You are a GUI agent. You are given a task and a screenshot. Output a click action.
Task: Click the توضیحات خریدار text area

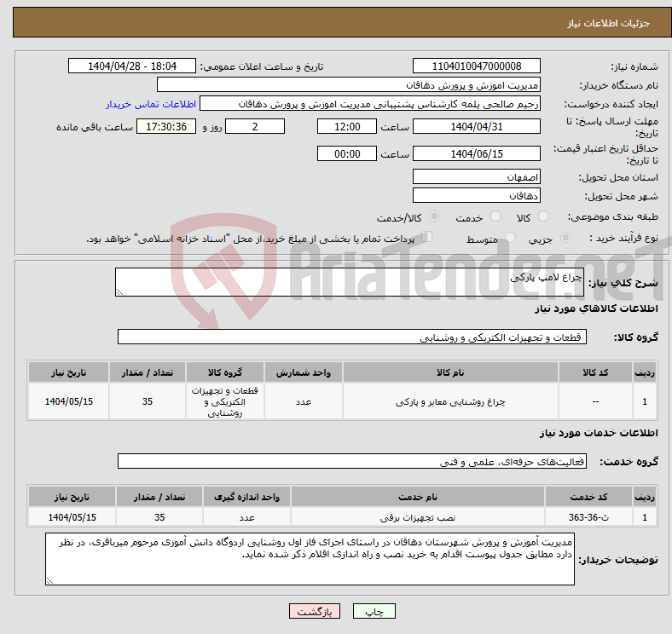pyautogui.click(x=310, y=559)
